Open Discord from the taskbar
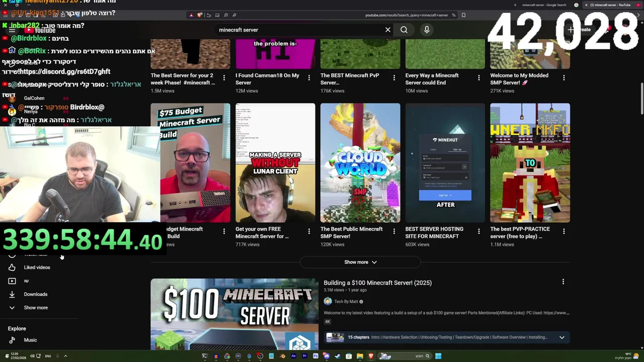Screen dimensions: 644x362 click(x=327, y=356)
